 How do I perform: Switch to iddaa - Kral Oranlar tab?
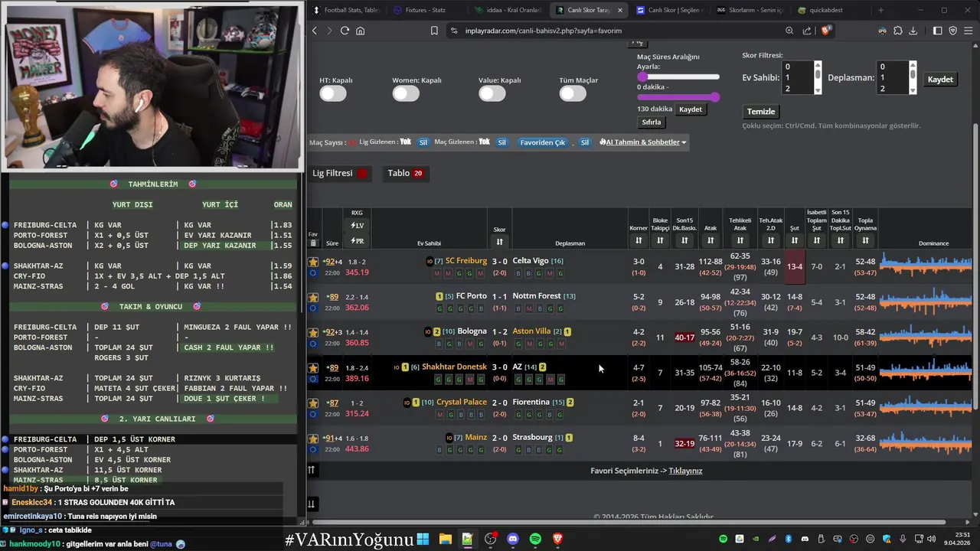507,10
